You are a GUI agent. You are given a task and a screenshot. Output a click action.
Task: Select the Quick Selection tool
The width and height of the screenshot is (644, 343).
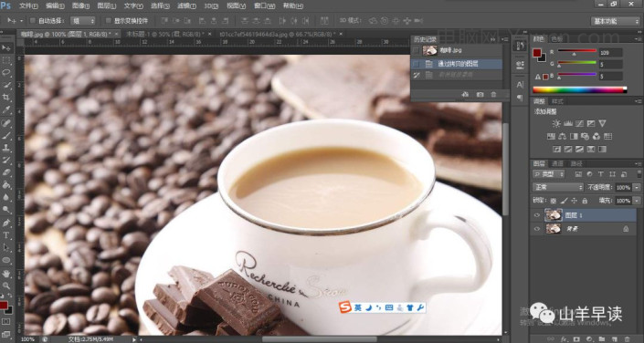click(6, 85)
